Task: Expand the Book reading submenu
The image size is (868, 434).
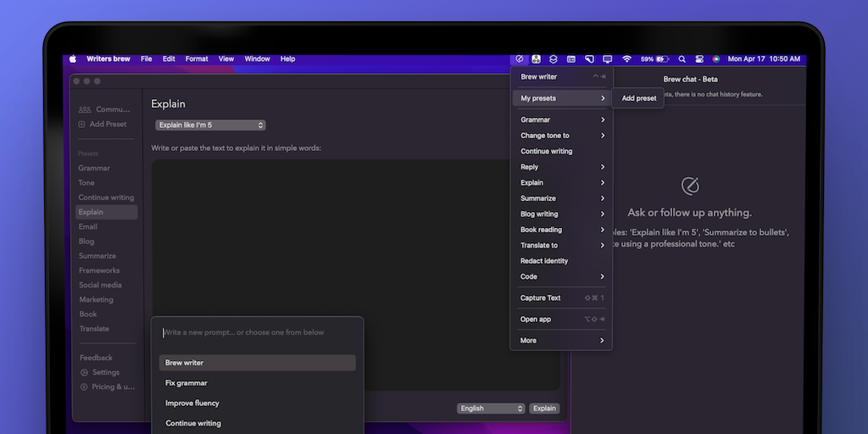Action: [561, 230]
